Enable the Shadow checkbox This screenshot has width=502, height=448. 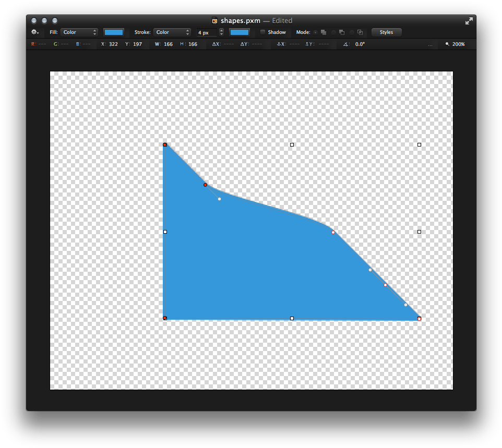[262, 32]
